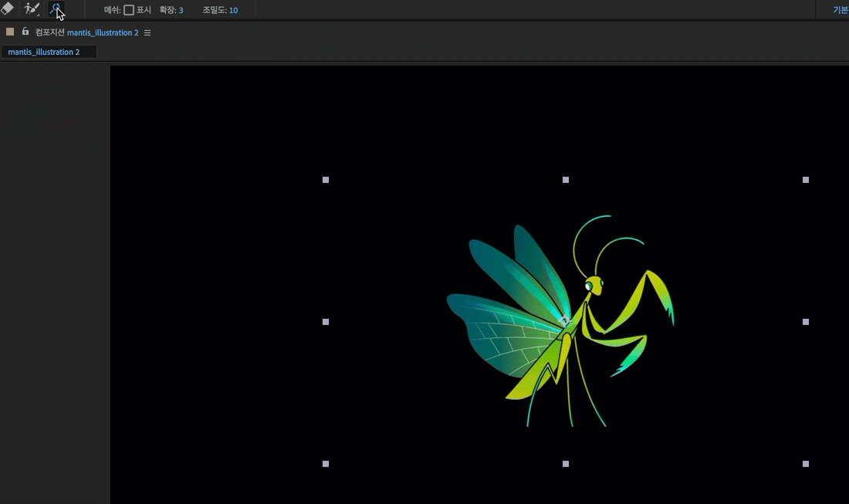Image resolution: width=849 pixels, height=504 pixels.
Task: Enable the 메쉬 표시 checkbox
Action: (x=129, y=10)
